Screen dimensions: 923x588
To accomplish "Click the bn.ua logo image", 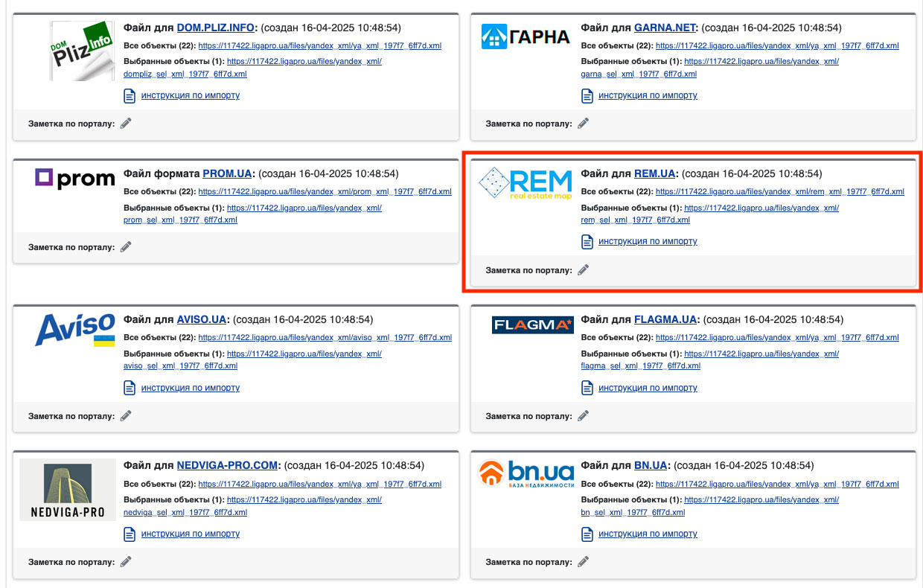I will click(x=526, y=475).
